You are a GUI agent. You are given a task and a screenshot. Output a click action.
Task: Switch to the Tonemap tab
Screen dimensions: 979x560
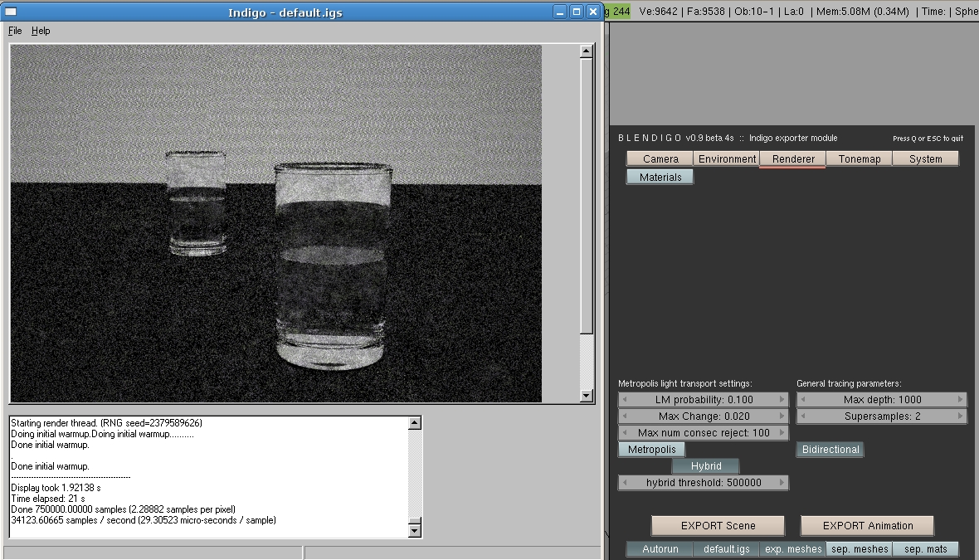pyautogui.click(x=859, y=159)
